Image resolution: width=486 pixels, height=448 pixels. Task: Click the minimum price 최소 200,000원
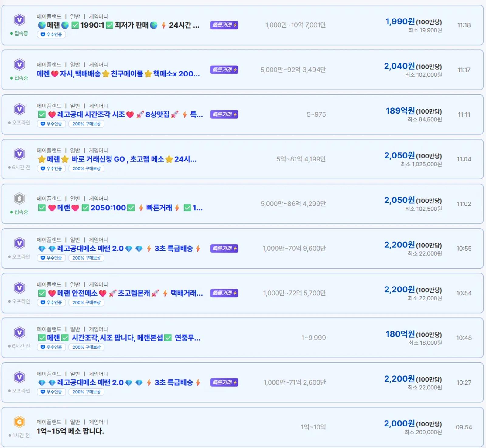pos(423,432)
